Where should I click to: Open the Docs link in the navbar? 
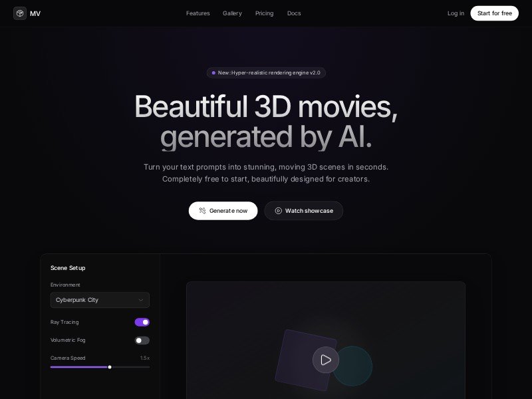[294, 13]
